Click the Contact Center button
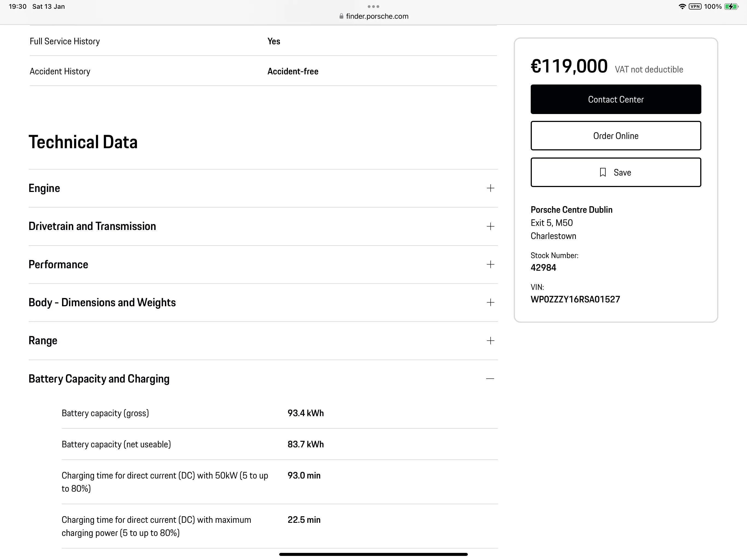 coord(616,99)
